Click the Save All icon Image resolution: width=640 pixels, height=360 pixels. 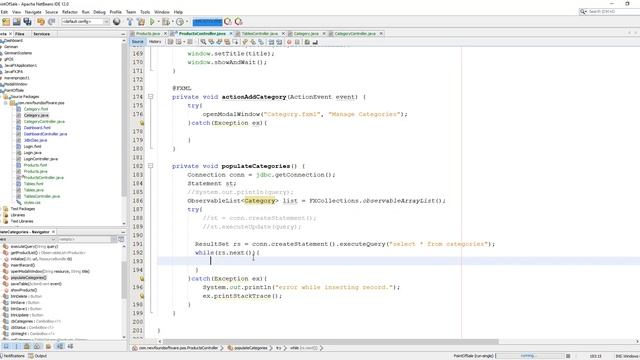point(27,22)
